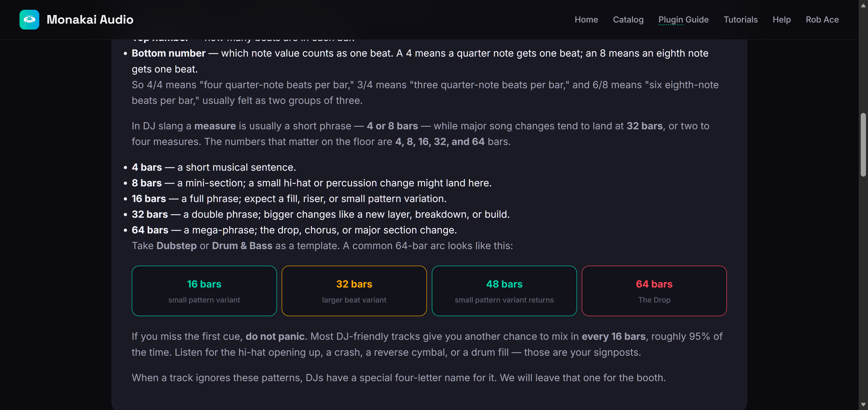Click the scrollbar up arrow
Image resolution: width=868 pixels, height=410 pixels.
coord(863,5)
